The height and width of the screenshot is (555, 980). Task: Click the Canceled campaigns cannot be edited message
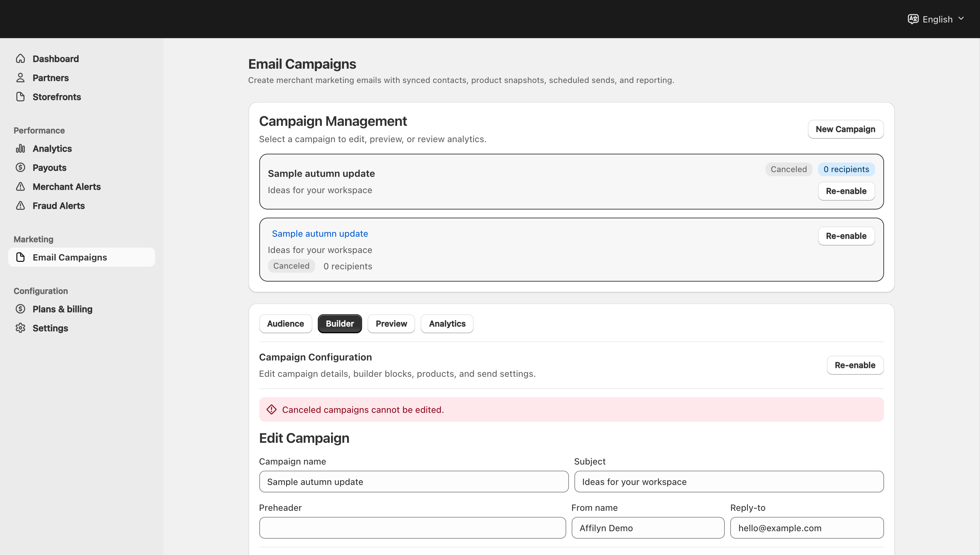point(363,410)
